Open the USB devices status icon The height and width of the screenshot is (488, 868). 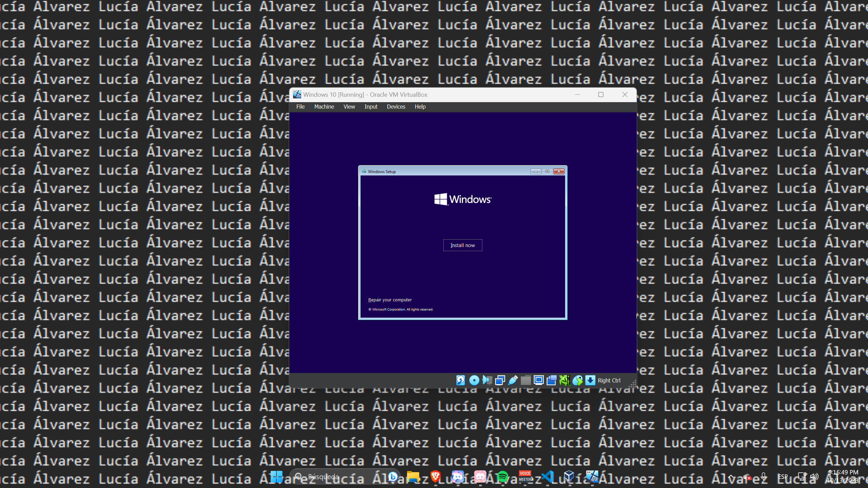(x=513, y=380)
